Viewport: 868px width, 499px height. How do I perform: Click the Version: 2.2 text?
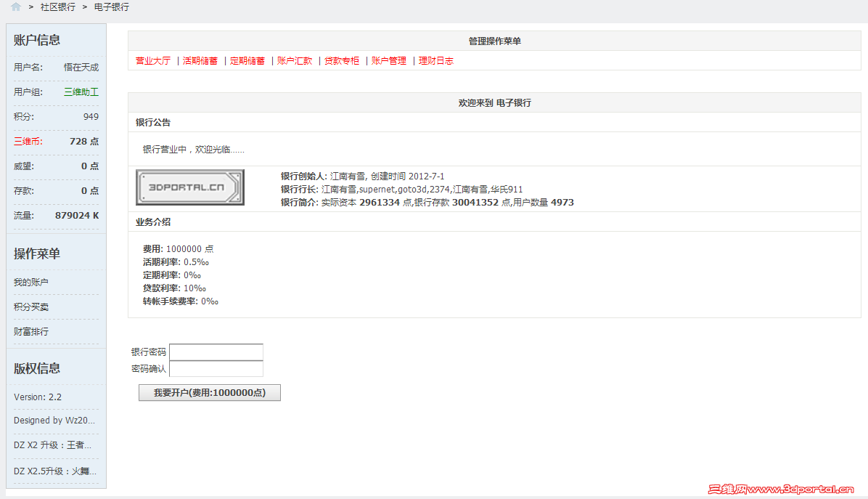[38, 397]
